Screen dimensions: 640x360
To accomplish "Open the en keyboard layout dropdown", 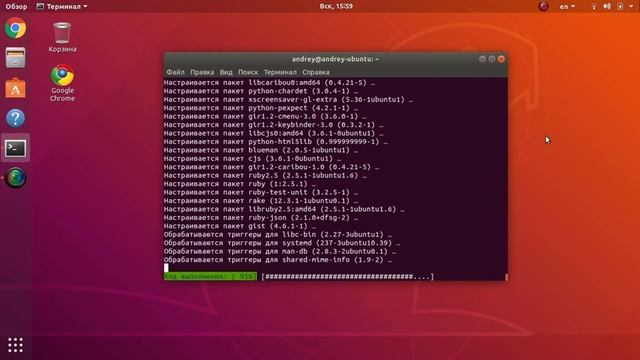I will click(567, 7).
